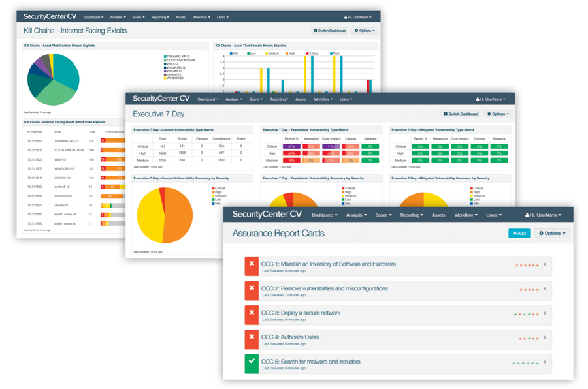
Task: Click user icon in Assurance Report Cards header
Action: 528,215
